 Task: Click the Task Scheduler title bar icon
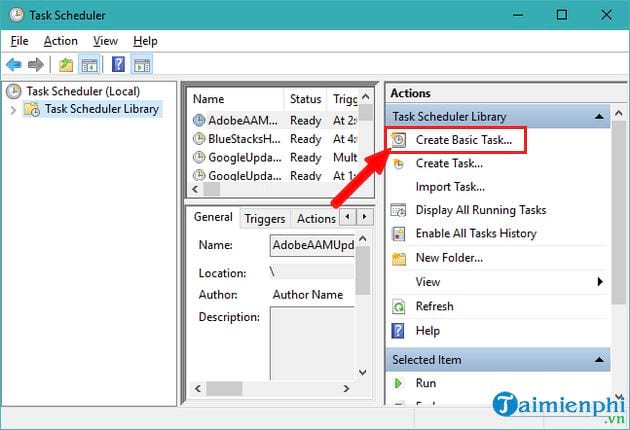click(16, 15)
